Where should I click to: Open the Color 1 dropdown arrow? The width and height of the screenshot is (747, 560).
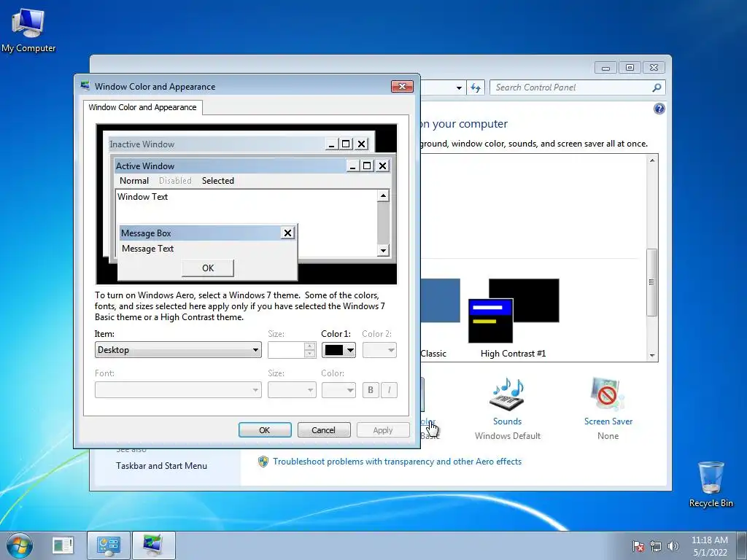coord(351,351)
